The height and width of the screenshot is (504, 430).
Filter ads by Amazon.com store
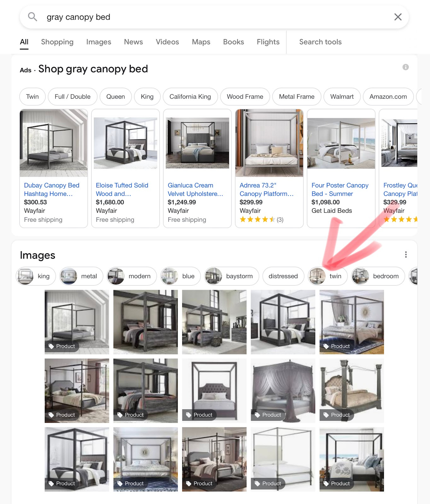(388, 97)
